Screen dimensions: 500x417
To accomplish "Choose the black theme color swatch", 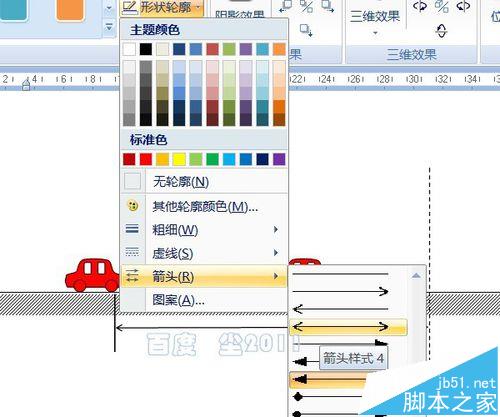I will click(x=146, y=49).
